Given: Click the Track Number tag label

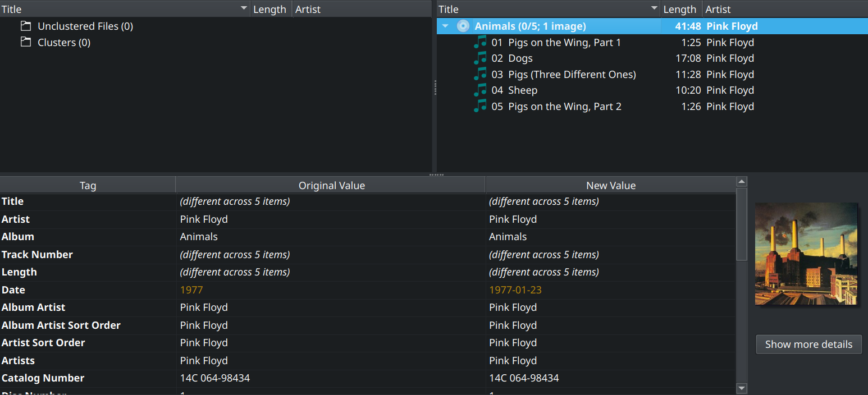Looking at the screenshot, I should (37, 254).
